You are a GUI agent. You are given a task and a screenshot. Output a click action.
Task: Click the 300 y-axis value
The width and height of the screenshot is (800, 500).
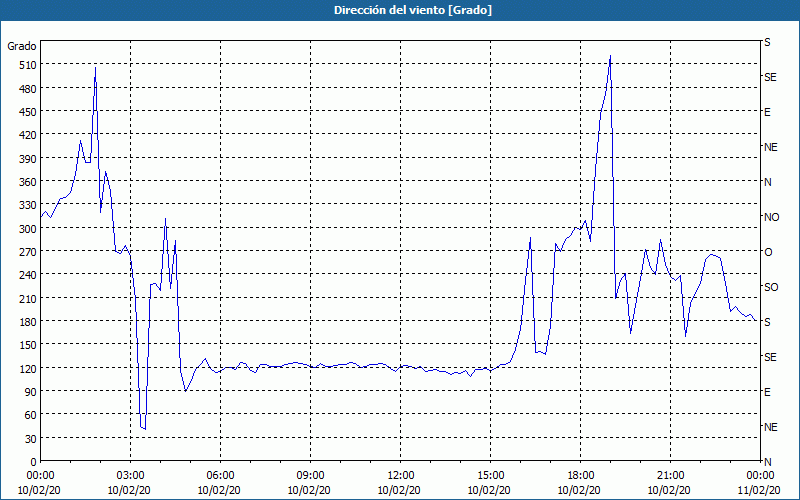[x=28, y=229]
